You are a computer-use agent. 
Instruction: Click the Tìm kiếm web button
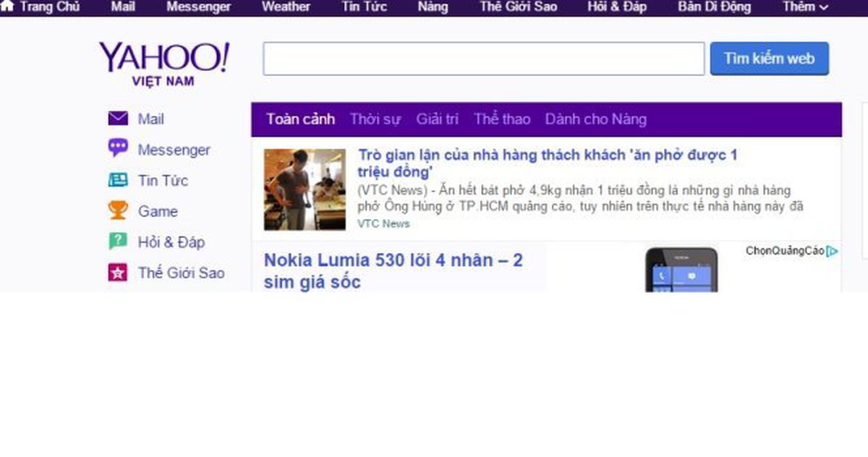[769, 59]
